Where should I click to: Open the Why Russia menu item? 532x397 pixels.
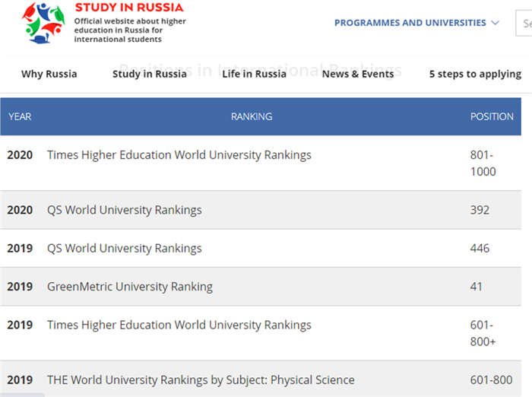pyautogui.click(x=49, y=74)
